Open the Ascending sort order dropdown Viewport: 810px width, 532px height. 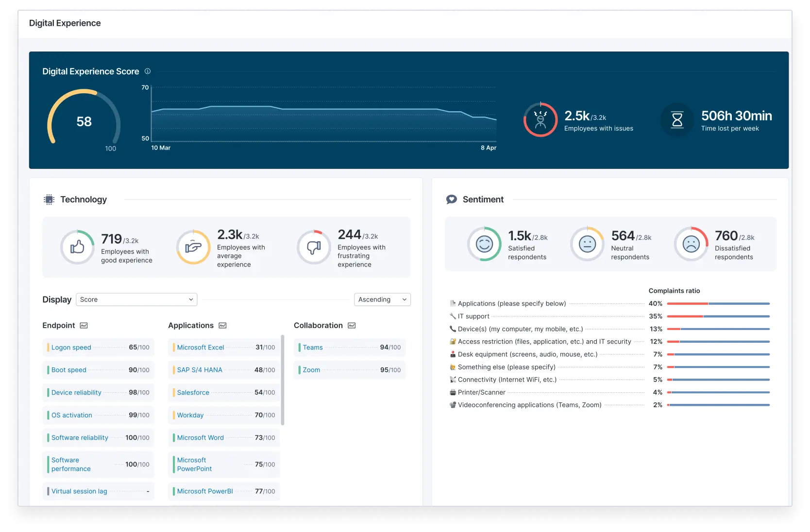(382, 299)
